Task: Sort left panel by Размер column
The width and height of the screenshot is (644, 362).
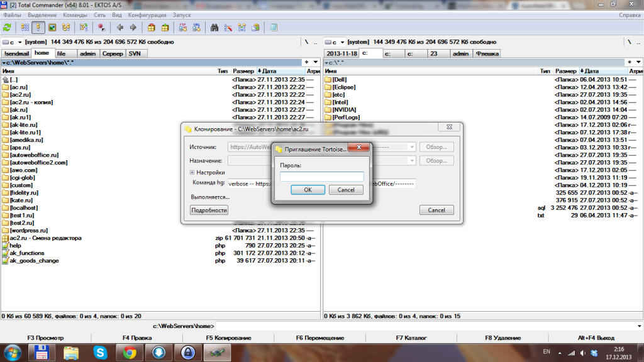Action: tap(243, 71)
